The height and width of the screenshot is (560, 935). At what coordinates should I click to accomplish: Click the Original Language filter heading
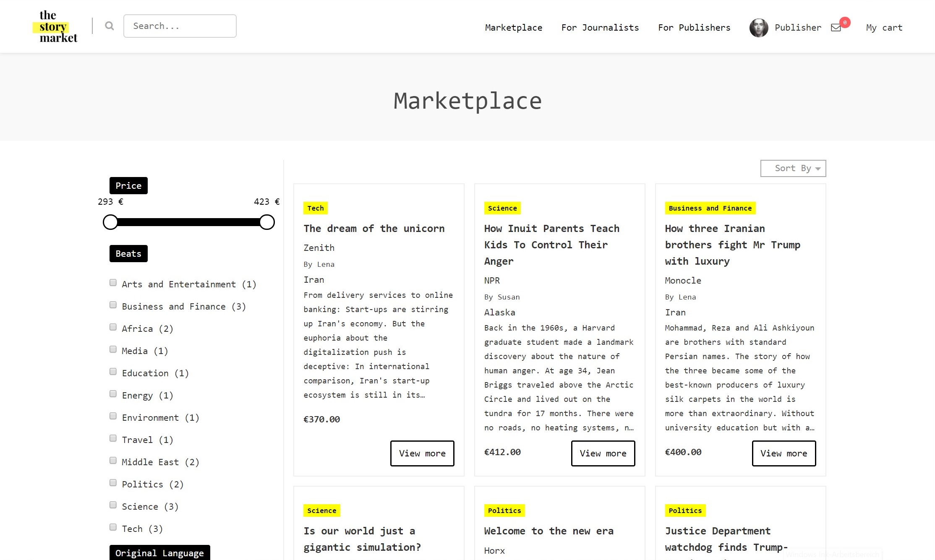(159, 553)
